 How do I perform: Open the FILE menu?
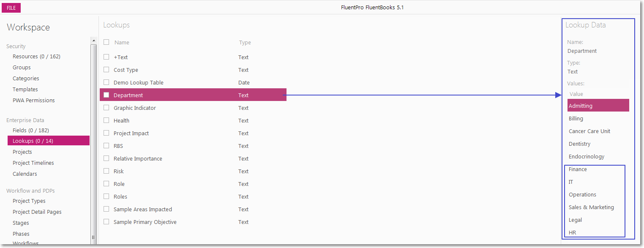pos(11,8)
